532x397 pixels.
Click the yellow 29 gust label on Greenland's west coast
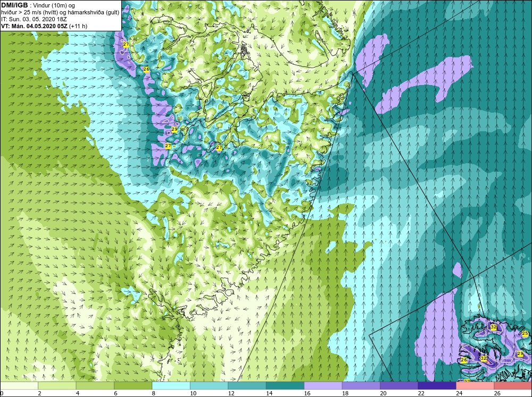[174, 129]
